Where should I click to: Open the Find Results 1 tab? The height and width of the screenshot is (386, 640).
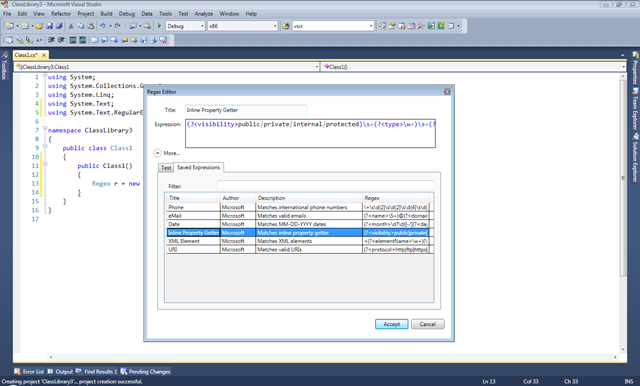(x=97, y=371)
